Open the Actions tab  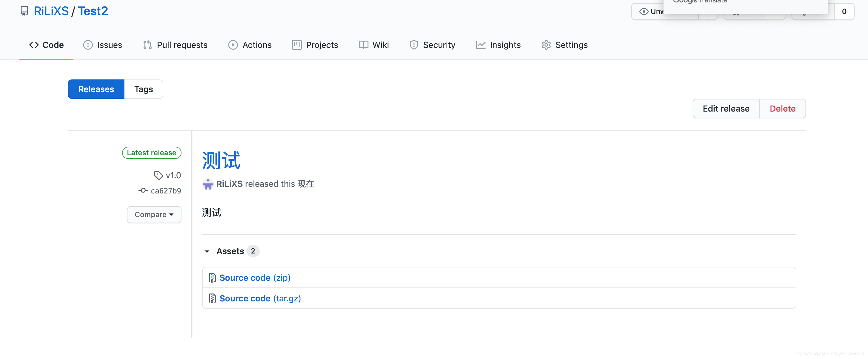(x=250, y=45)
